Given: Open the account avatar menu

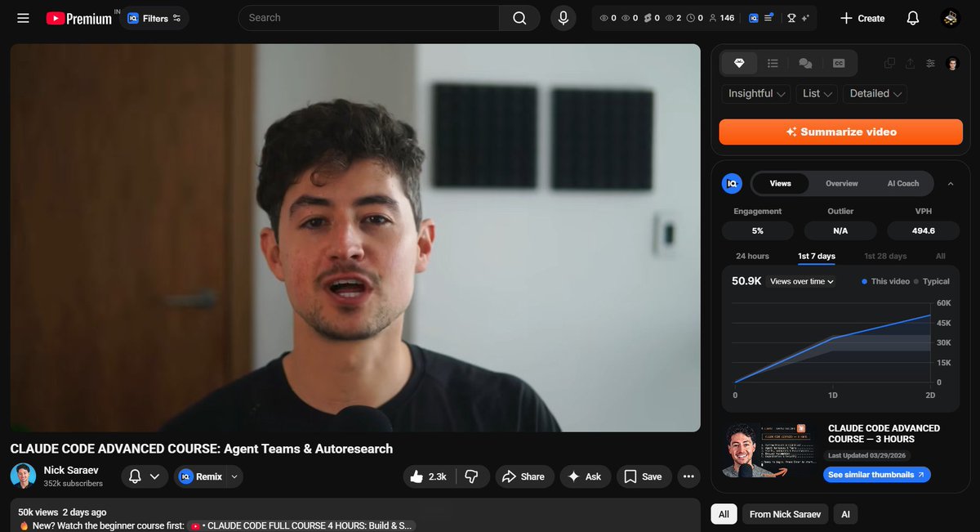Looking at the screenshot, I should point(951,18).
